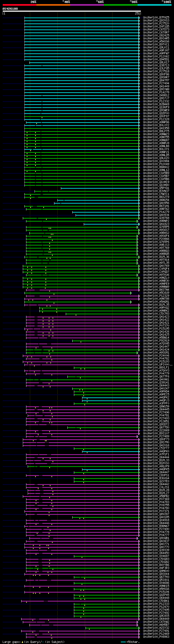Image resolution: width=174 pixels, height=644 pixels.
Task: Open hit UniRef100_P27520
Action: (156, 23)
